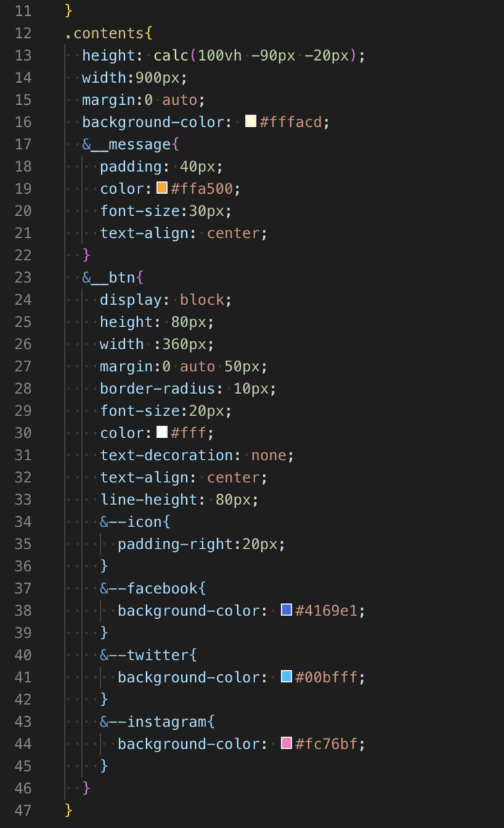This screenshot has width=504, height=828.
Task: Click the &--instagram modifier selector
Action: (x=153, y=722)
